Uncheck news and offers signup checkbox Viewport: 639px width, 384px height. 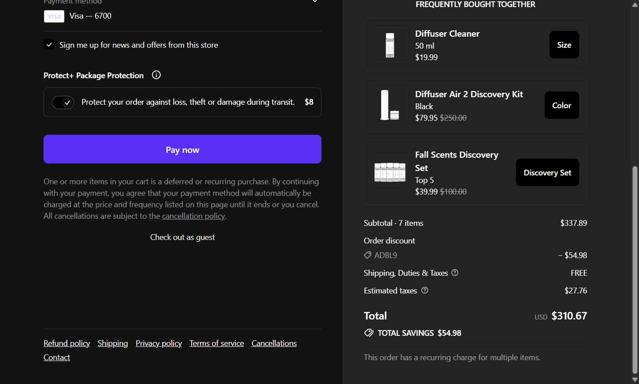point(49,45)
